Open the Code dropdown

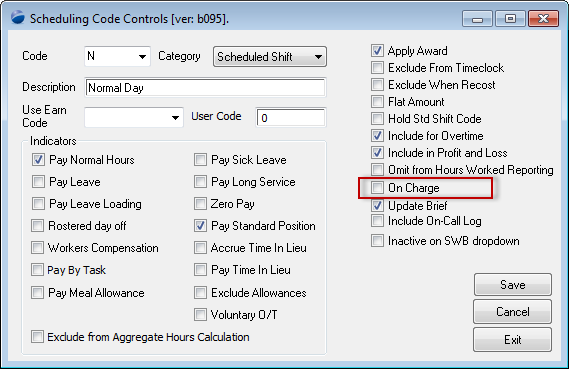pos(142,57)
